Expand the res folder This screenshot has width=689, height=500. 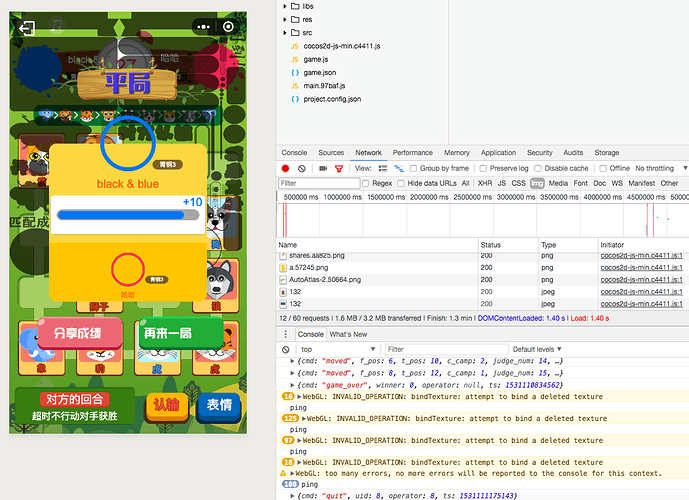285,19
